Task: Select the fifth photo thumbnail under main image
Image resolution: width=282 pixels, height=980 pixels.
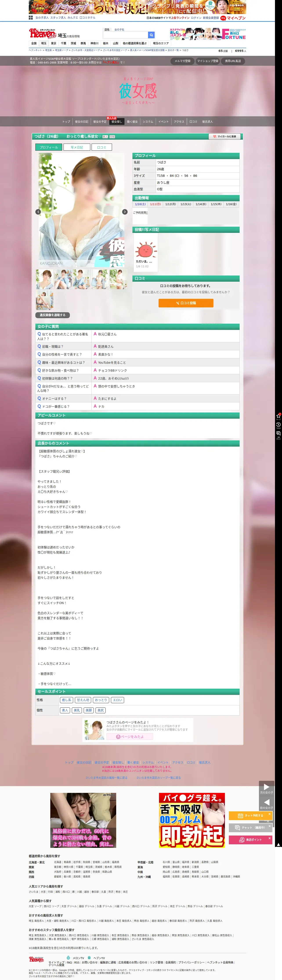Action: pyautogui.click(x=118, y=279)
